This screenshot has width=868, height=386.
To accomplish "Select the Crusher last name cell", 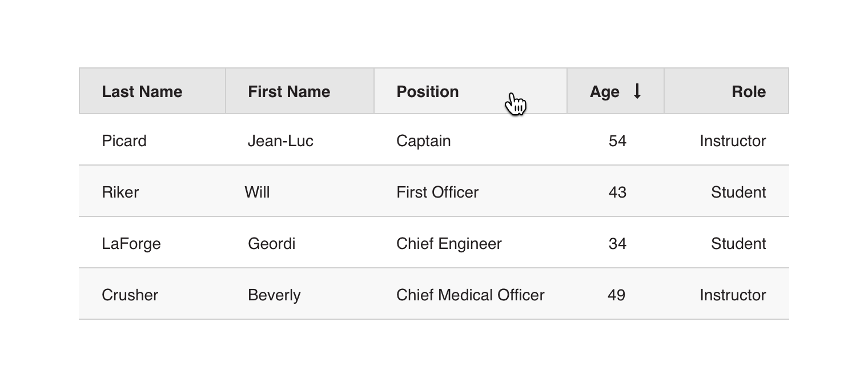I will (130, 295).
